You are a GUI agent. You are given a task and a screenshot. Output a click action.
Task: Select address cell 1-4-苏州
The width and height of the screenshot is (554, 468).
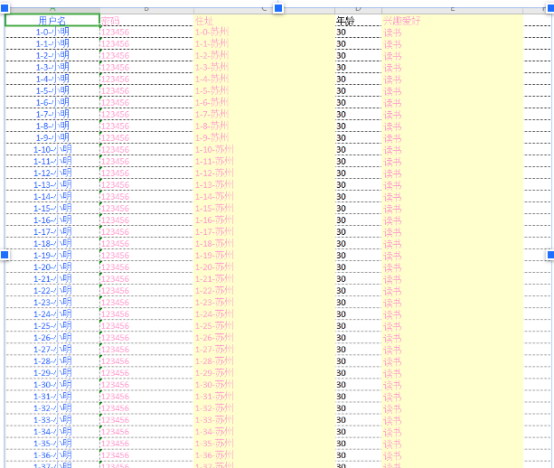tap(264, 79)
